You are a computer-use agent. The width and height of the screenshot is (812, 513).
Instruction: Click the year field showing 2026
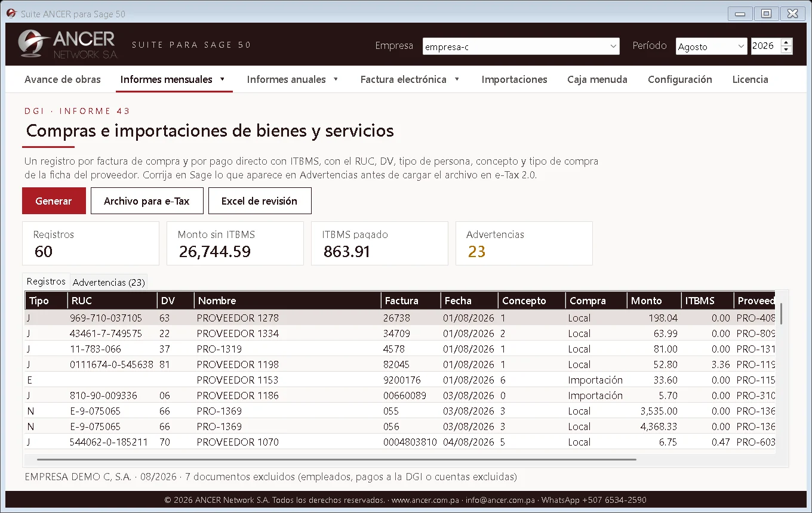(x=765, y=46)
